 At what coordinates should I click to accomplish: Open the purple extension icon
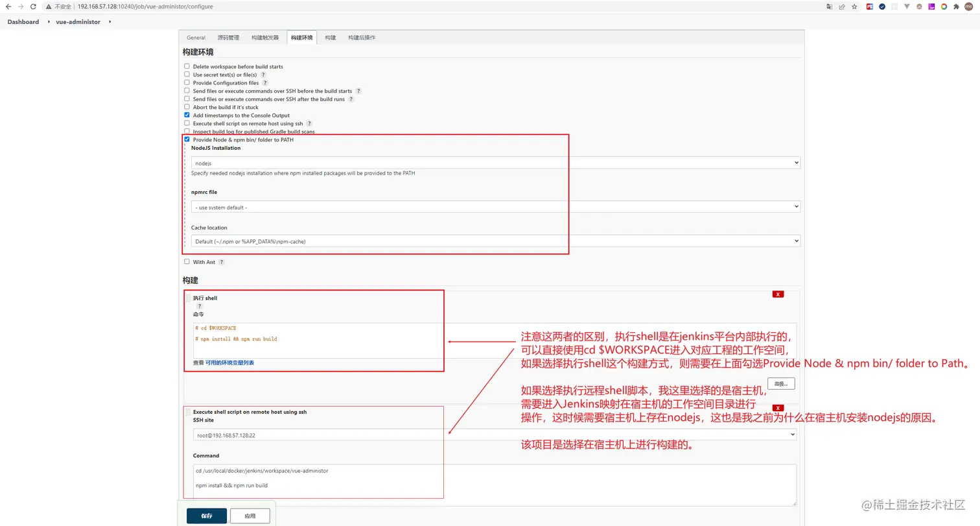[931, 6]
